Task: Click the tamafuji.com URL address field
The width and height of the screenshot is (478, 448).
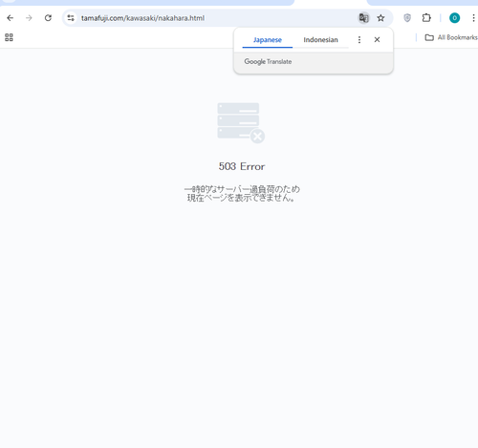Action: point(142,18)
